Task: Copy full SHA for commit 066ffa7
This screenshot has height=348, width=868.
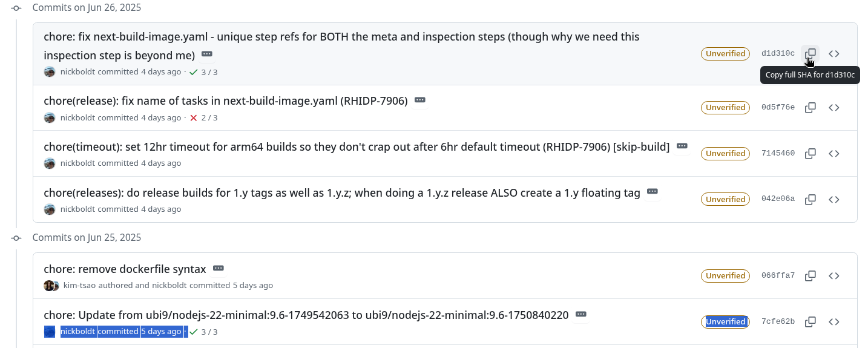Action: 810,276
